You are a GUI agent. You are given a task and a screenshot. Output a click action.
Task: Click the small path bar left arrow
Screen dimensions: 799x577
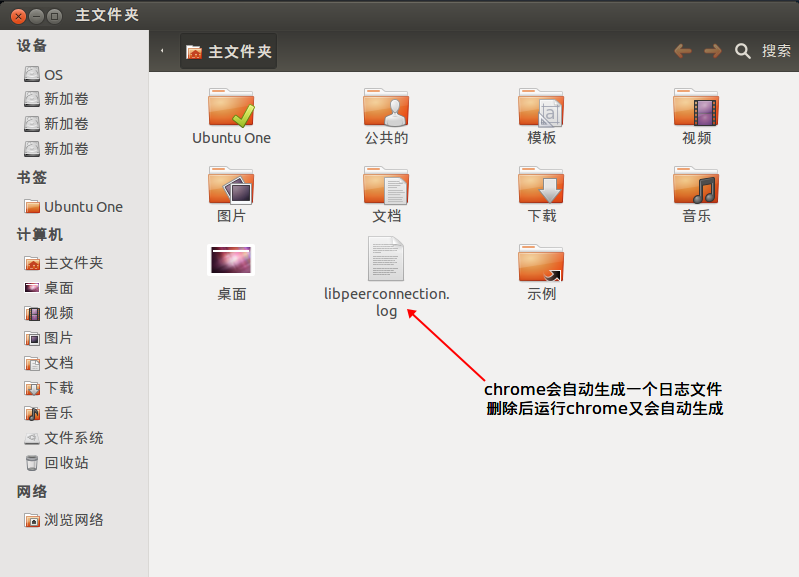(162, 50)
